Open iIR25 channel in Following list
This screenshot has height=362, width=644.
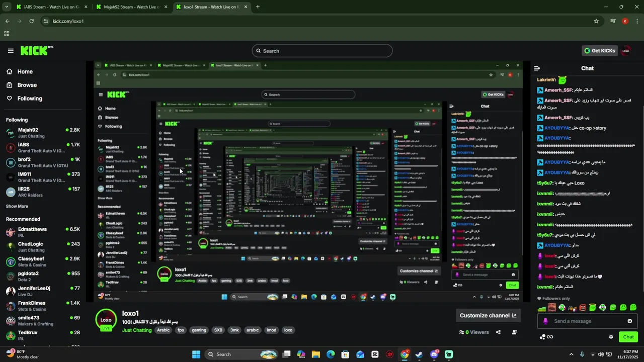tap(43, 192)
